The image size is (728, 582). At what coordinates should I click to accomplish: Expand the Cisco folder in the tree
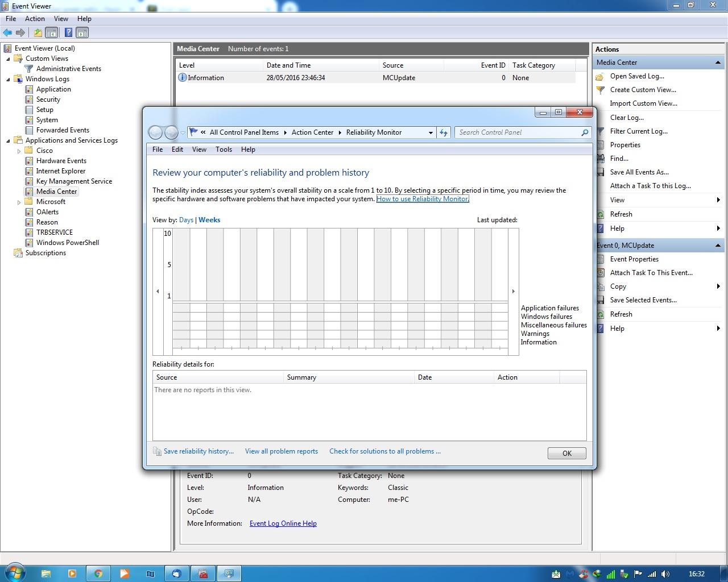point(19,151)
